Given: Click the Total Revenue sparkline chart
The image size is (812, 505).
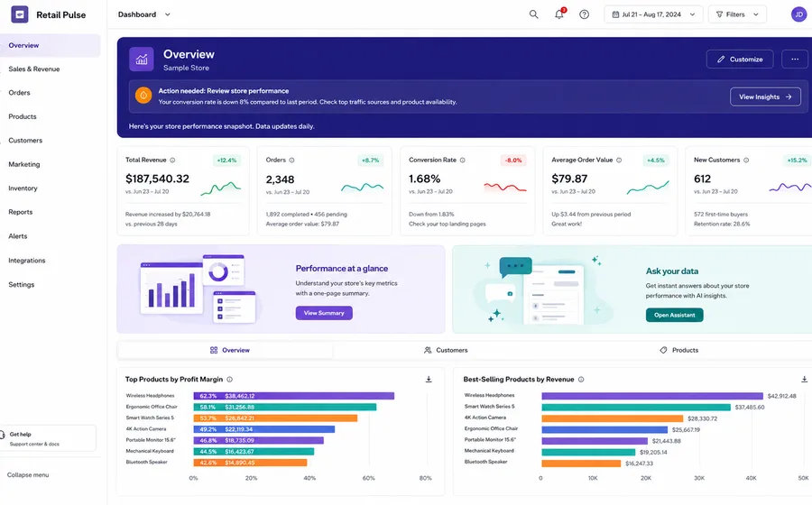Looking at the screenshot, I should 221,188.
